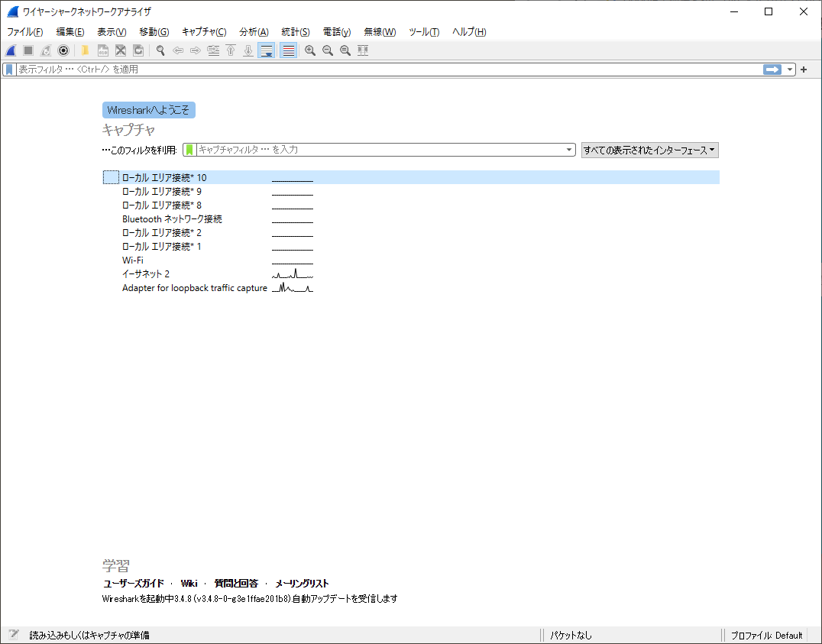Add a display filter button with plus

click(804, 70)
